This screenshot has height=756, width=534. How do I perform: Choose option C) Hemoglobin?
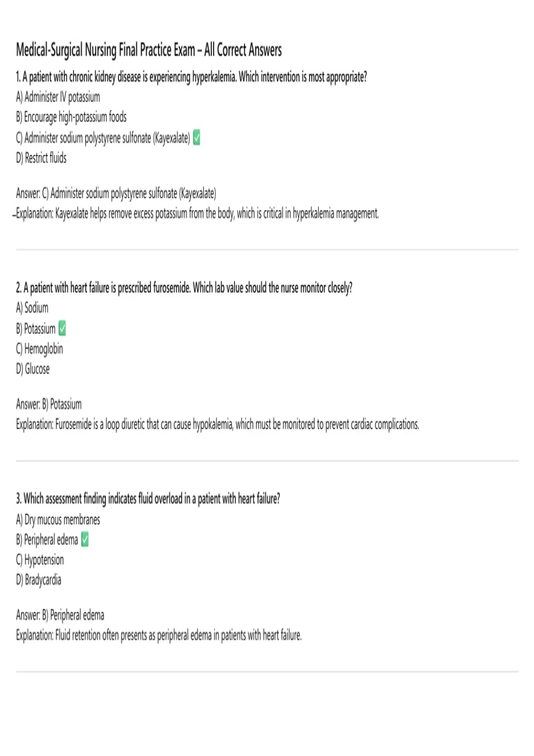40,349
